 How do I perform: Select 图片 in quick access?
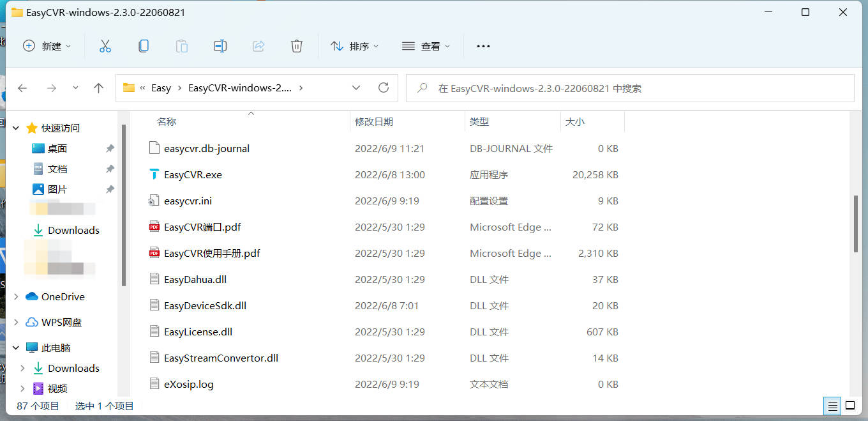click(x=57, y=189)
